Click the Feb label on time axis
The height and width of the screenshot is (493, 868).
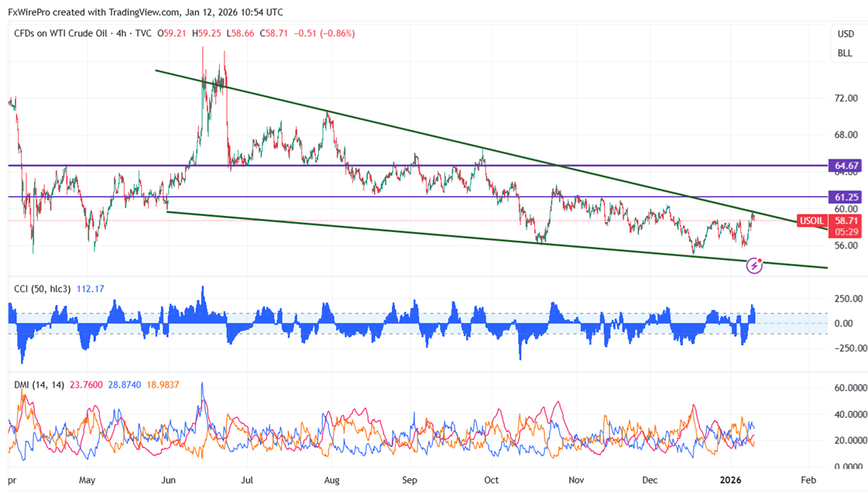(x=808, y=481)
